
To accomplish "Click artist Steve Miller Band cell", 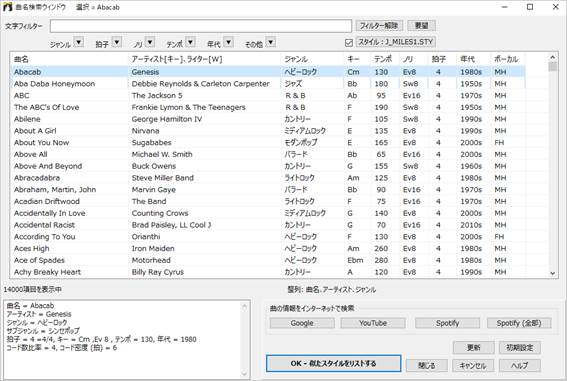I will pos(163,178).
